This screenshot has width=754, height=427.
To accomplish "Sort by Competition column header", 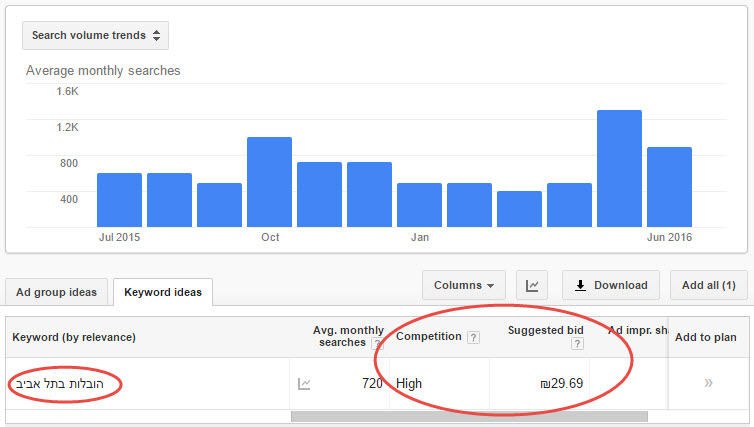I will point(428,337).
